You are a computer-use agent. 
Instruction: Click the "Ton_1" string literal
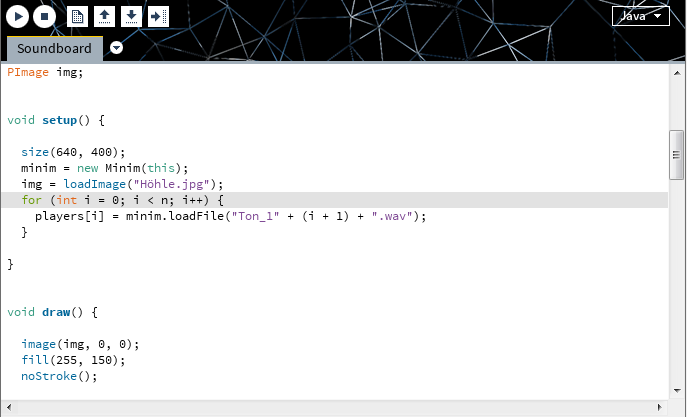pos(255,216)
